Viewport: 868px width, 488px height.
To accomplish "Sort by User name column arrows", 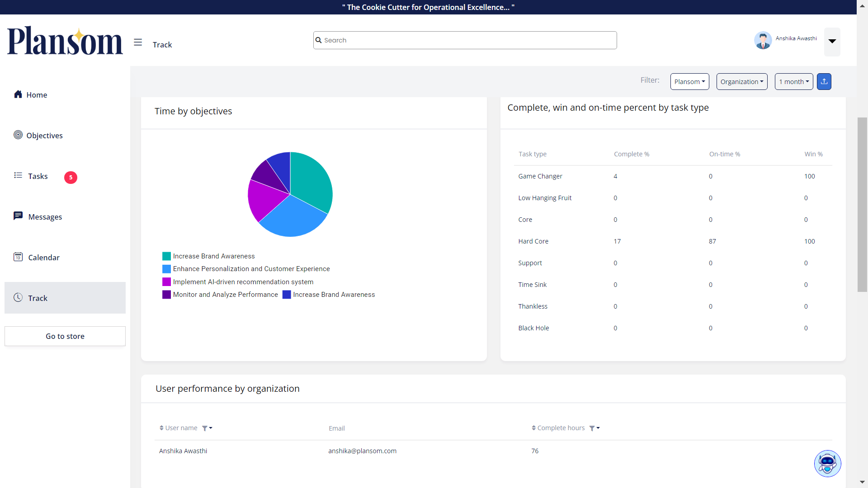I will click(x=161, y=428).
